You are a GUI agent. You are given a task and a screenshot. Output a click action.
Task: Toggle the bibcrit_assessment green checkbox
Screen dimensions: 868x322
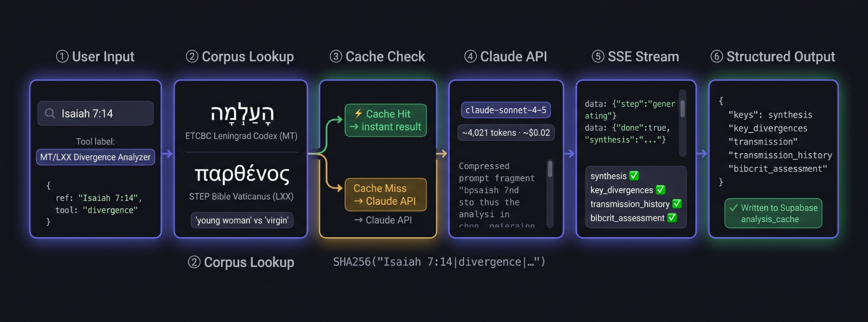[672, 218]
